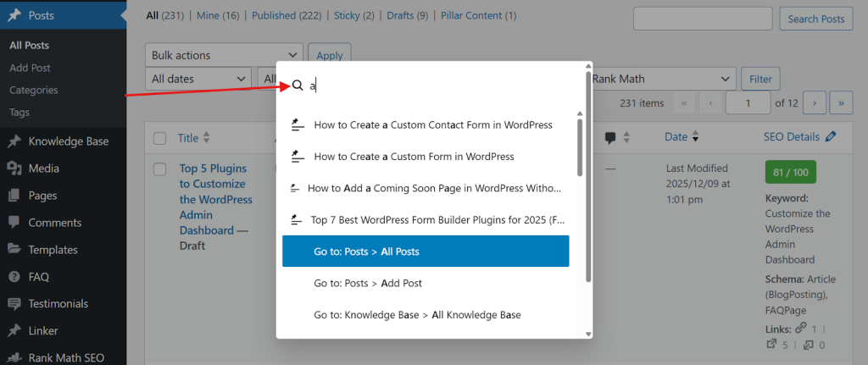
Task: Filter by Pillar Content (1)
Action: (478, 15)
